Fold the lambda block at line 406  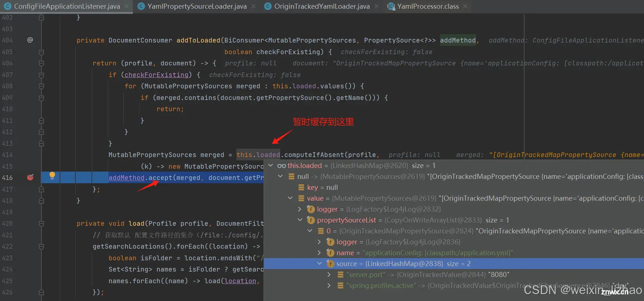coord(41,63)
